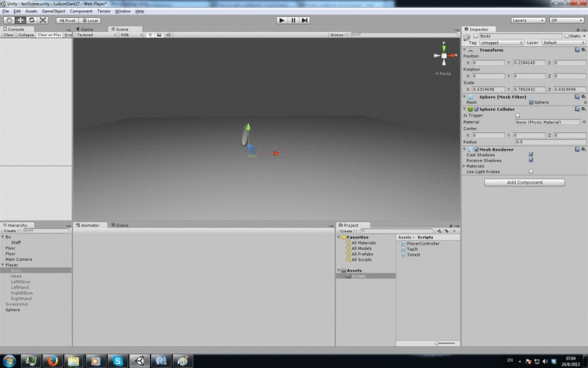
Task: Select the TimeIt script asset
Action: (x=410, y=255)
